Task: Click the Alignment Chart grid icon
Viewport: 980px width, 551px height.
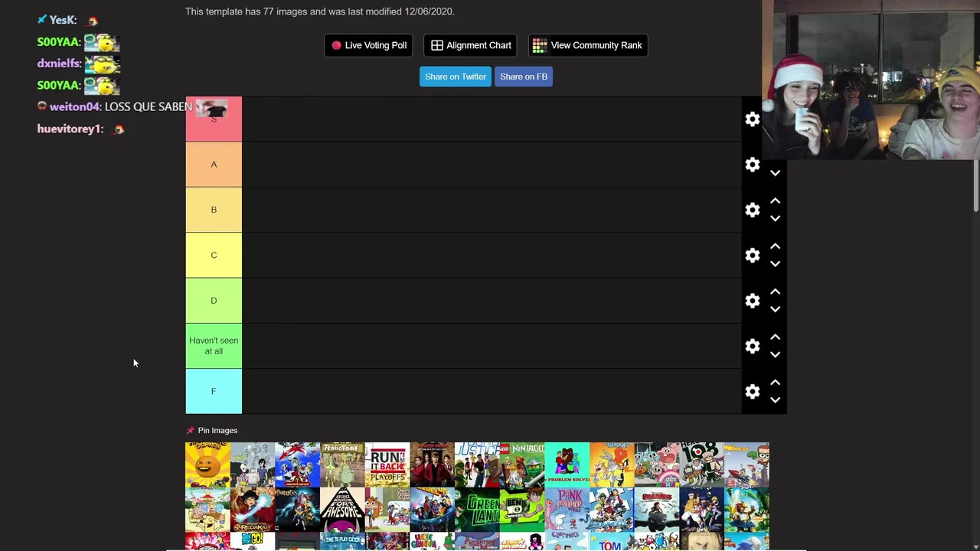Action: pyautogui.click(x=437, y=45)
